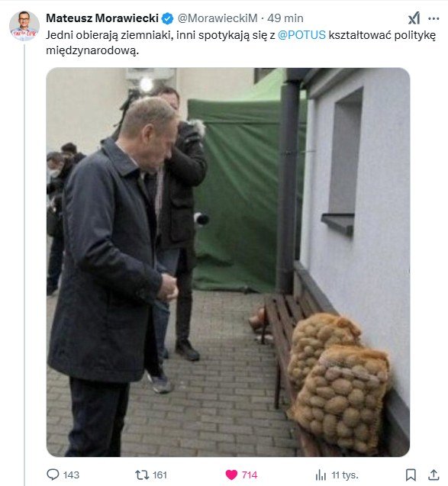This screenshot has height=486, width=448.
Task: Click the Grok icon beside the post
Action: click(x=414, y=18)
